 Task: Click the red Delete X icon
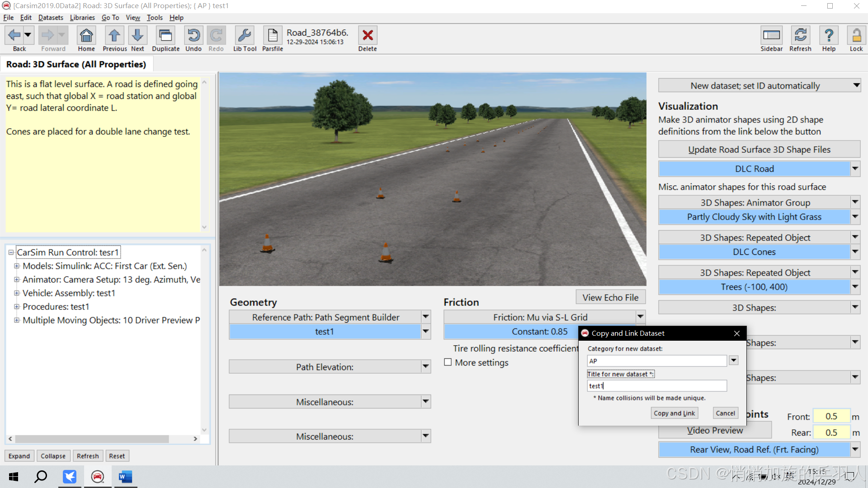pos(368,36)
